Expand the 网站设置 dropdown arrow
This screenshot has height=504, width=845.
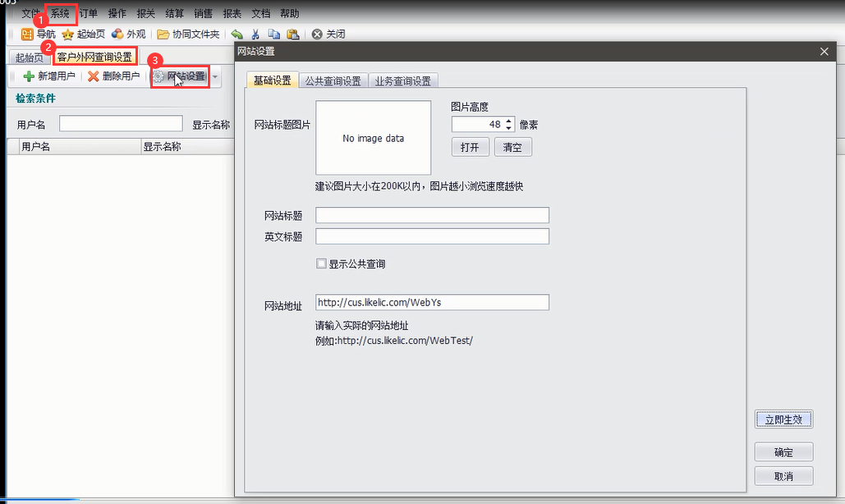pos(215,77)
